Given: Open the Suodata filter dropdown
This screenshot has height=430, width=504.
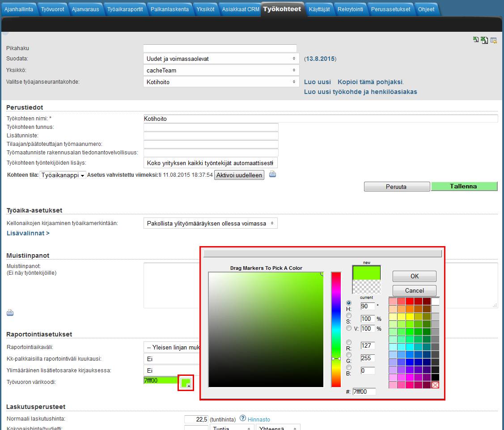Looking at the screenshot, I should (221, 59).
